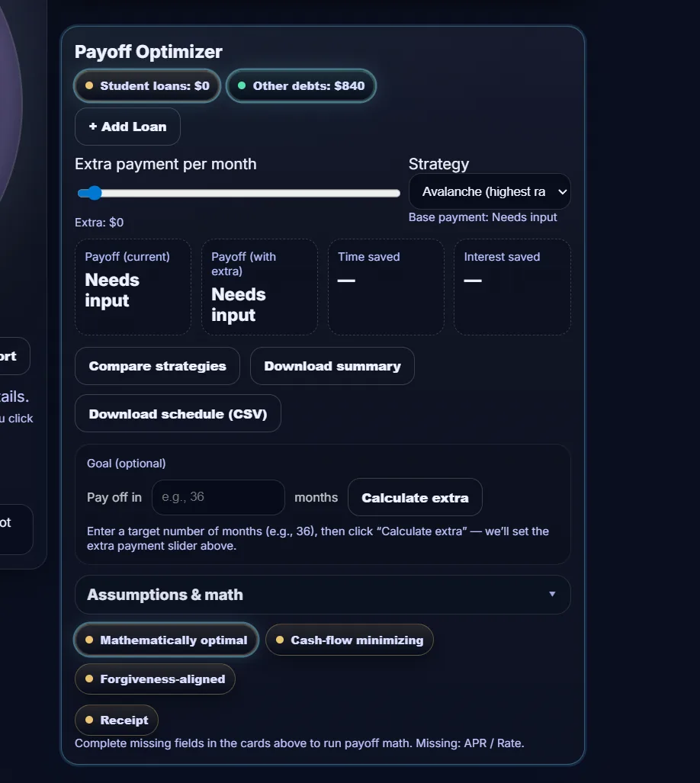This screenshot has height=783, width=700.
Task: Switch to the Cash-flow minimizing view
Action: [349, 640]
